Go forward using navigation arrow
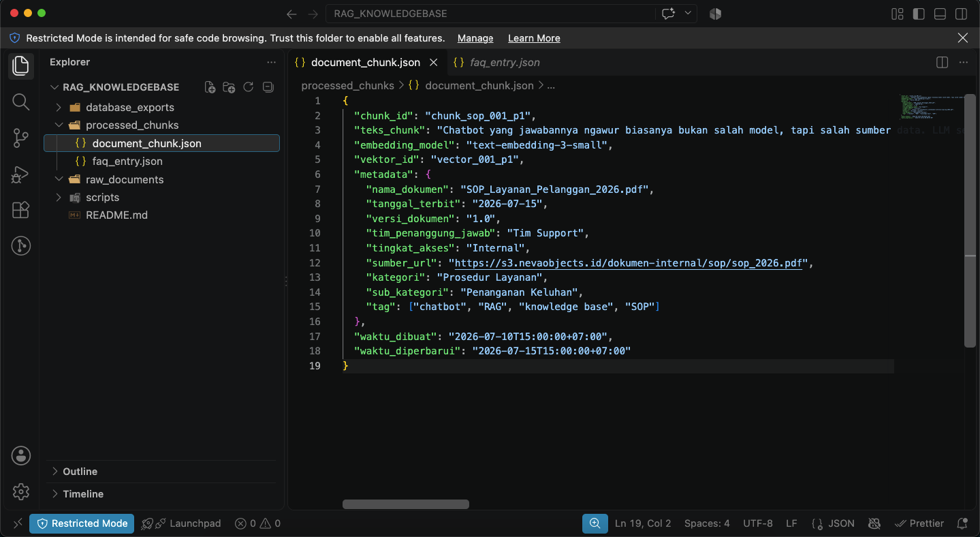Screen dimensions: 980x537 pos(313,14)
